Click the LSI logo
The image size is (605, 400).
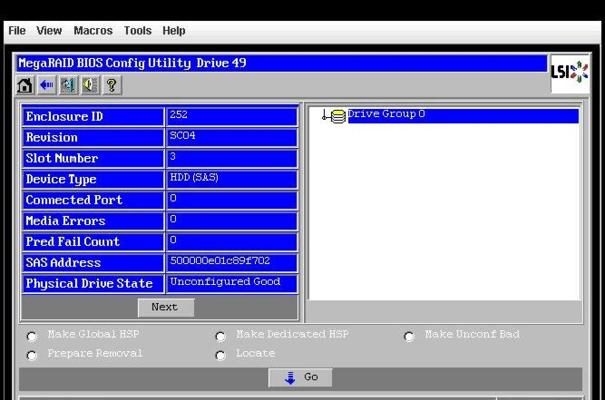(569, 72)
